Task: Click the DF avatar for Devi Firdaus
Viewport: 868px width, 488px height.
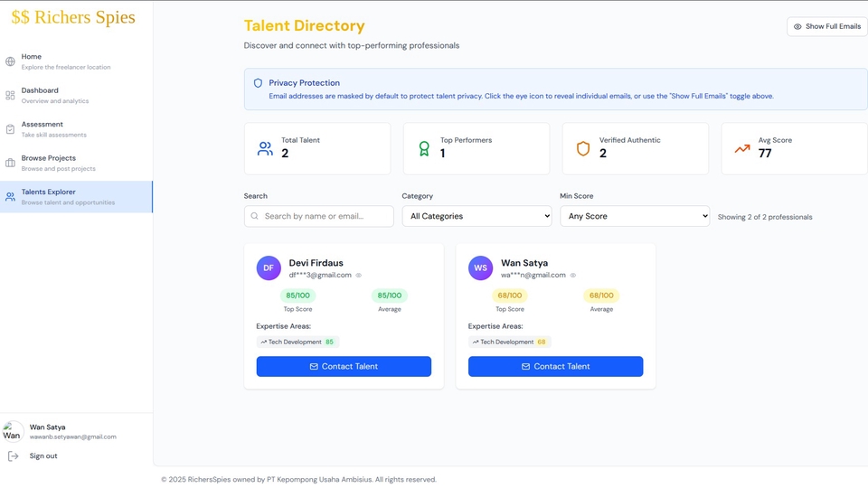Action: [x=269, y=268]
